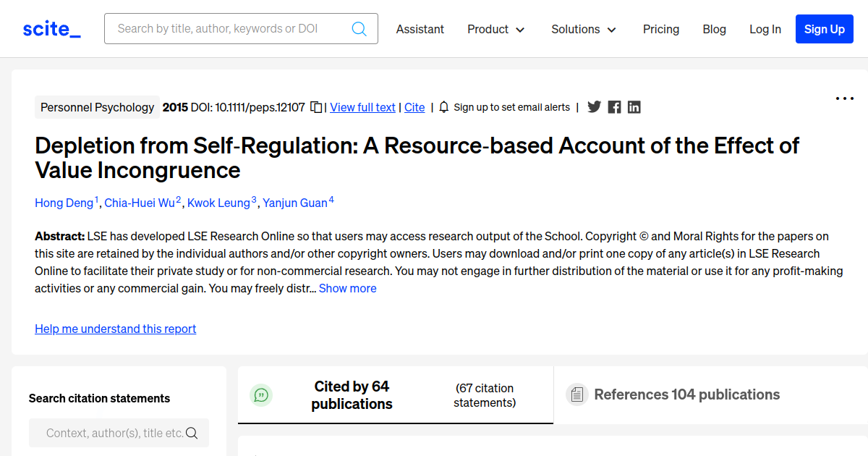Open the Pricing page
The image size is (868, 456).
coord(661,29)
